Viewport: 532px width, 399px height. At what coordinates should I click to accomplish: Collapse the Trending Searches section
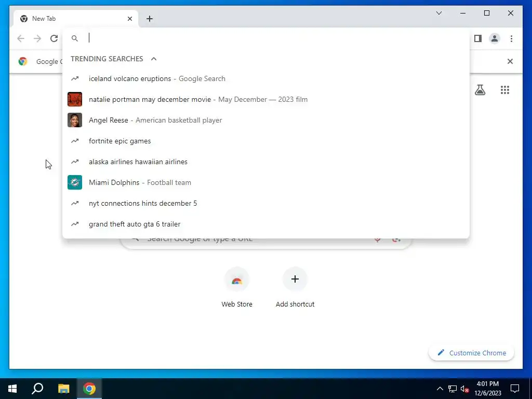(154, 59)
